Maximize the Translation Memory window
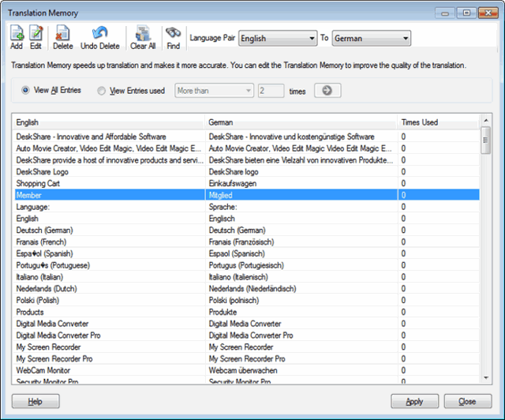This screenshot has height=420, width=505. coord(466,13)
